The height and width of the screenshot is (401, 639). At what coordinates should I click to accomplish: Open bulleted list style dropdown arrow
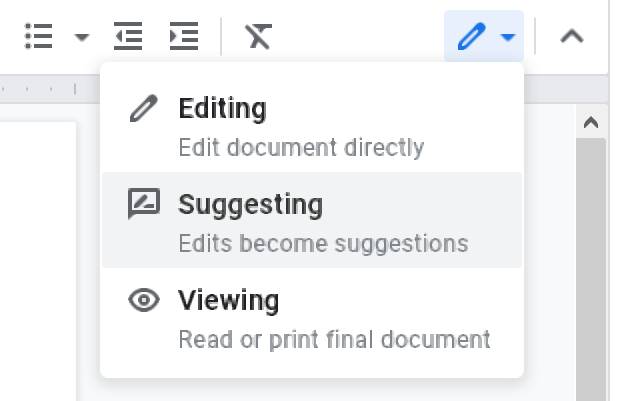click(x=82, y=38)
